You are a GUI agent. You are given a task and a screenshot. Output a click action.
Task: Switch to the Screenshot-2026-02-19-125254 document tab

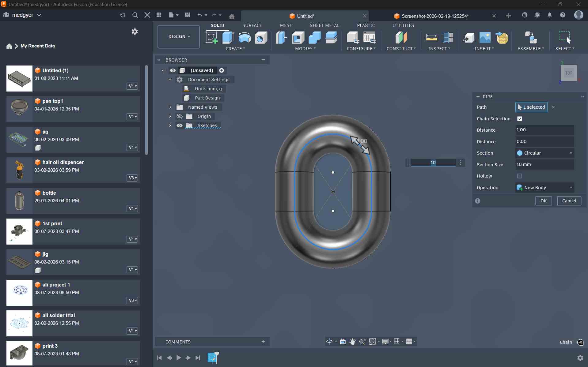pyautogui.click(x=435, y=16)
